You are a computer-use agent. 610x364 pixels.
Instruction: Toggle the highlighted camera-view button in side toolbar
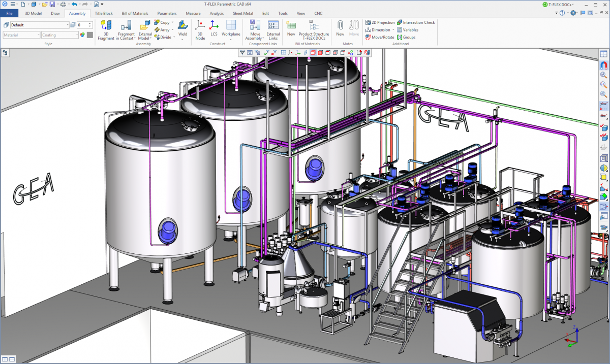click(x=603, y=207)
